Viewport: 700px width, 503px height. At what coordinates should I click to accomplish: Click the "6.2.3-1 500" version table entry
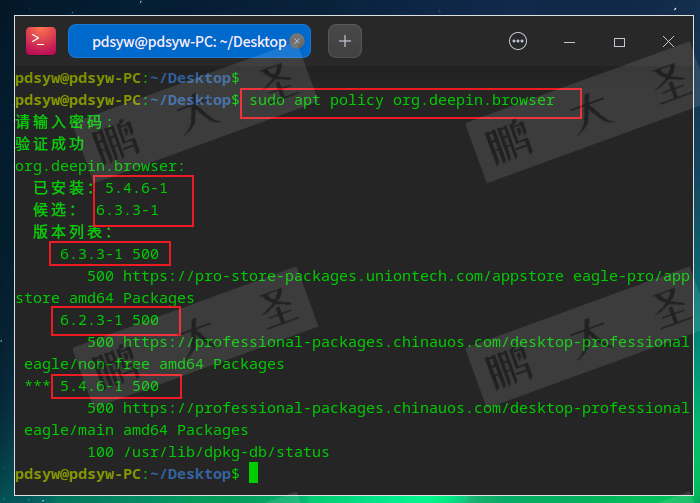pyautogui.click(x=109, y=320)
